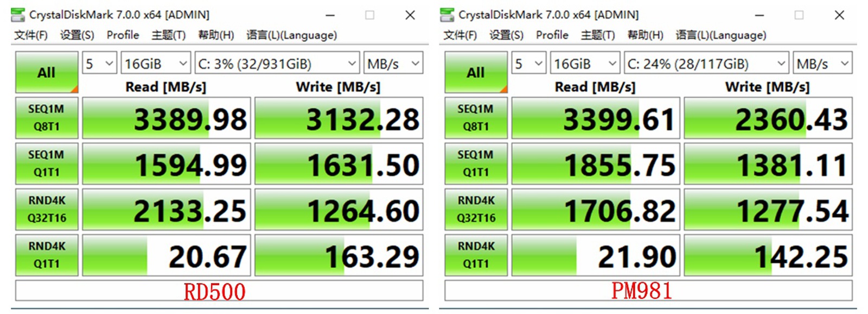Open the test count dropdown in RD500 window

[99, 64]
